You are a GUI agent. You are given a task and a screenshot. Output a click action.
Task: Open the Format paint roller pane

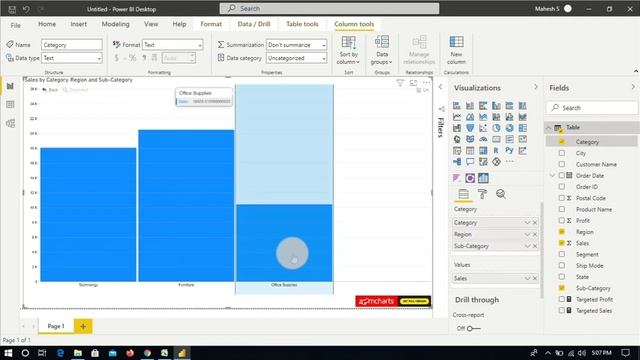tap(482, 194)
